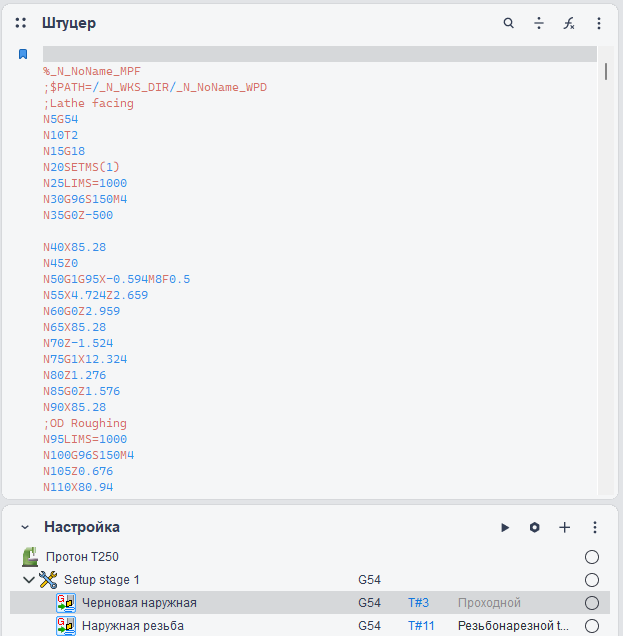Toggle the circle for Setup stage 1
Screen dimensions: 623x636
click(x=592, y=580)
